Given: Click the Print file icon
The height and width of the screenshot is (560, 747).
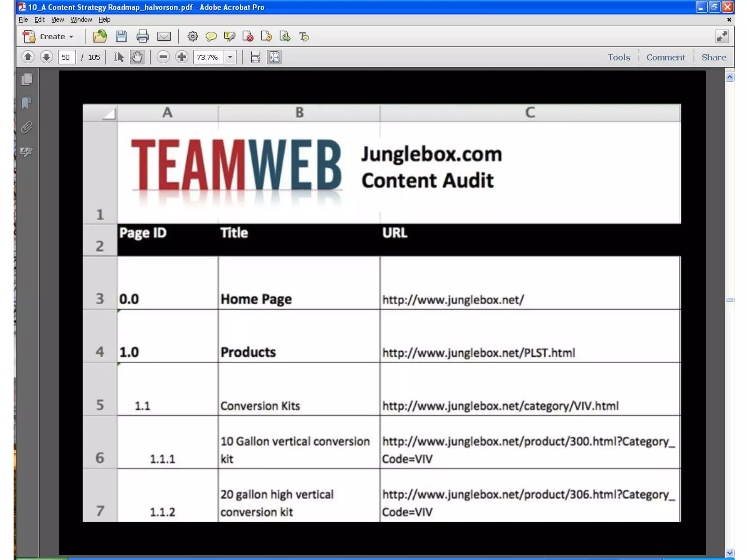Looking at the screenshot, I should pyautogui.click(x=142, y=36).
